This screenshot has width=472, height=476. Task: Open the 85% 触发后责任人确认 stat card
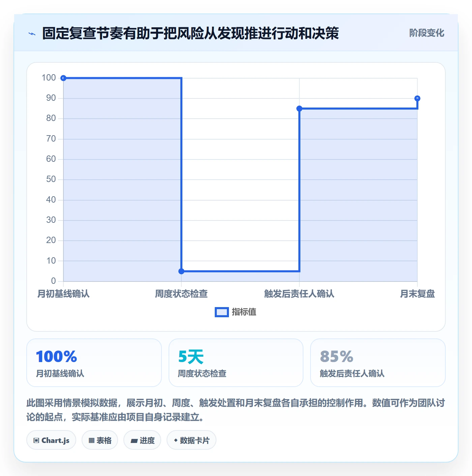(x=378, y=363)
